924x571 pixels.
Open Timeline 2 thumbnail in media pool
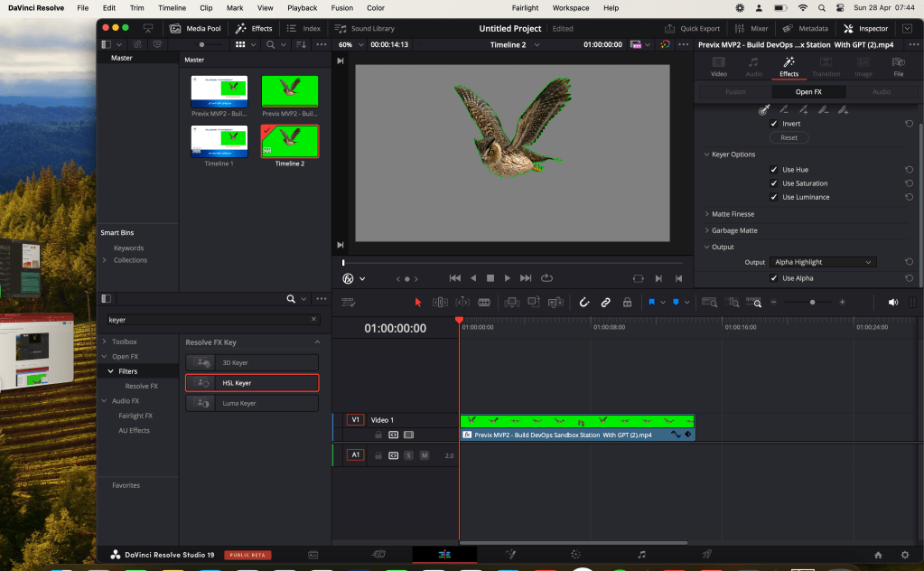pyautogui.click(x=289, y=142)
